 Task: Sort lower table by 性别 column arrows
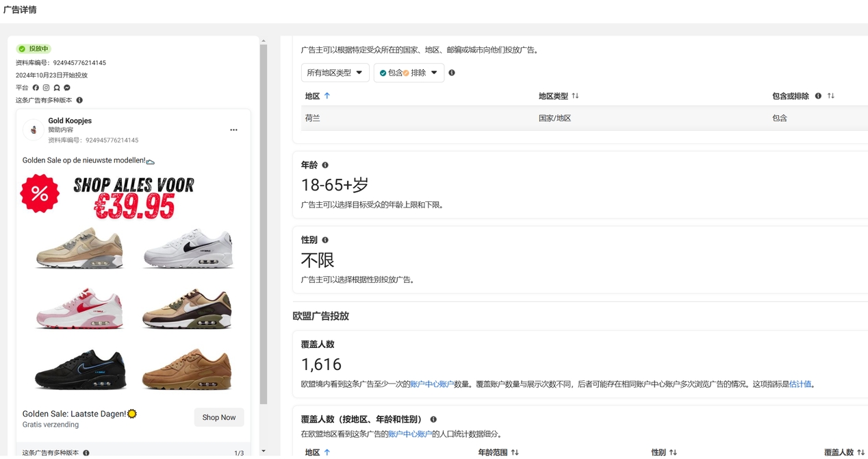tap(673, 452)
